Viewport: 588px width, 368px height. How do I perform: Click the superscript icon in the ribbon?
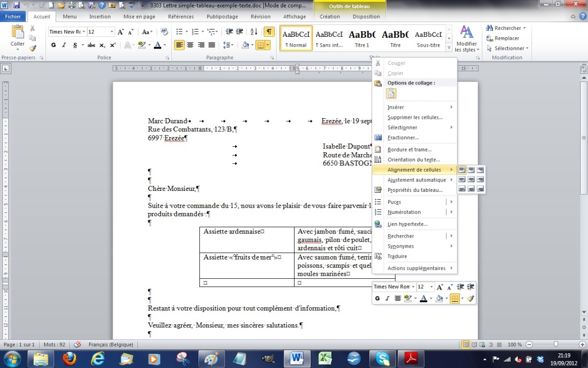coord(112,45)
